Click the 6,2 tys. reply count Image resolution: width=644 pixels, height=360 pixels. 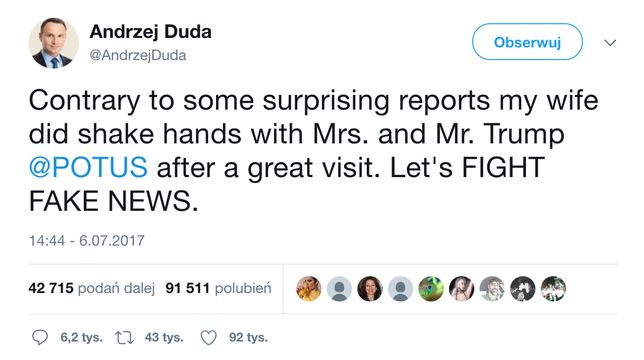tap(81, 337)
